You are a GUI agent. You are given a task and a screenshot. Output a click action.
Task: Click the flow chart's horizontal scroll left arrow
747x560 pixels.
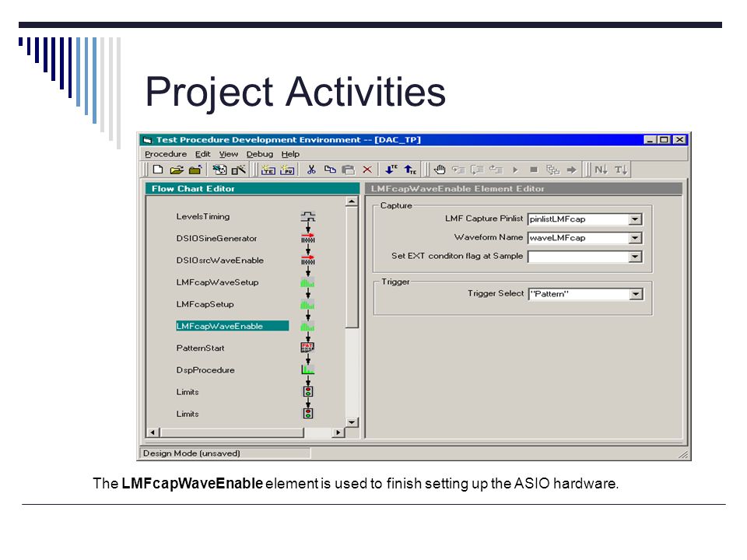click(x=153, y=432)
